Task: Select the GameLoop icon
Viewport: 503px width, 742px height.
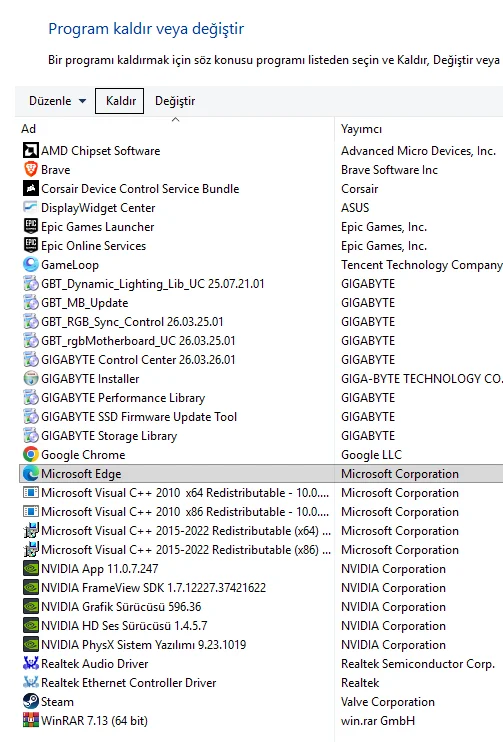Action: tap(31, 265)
